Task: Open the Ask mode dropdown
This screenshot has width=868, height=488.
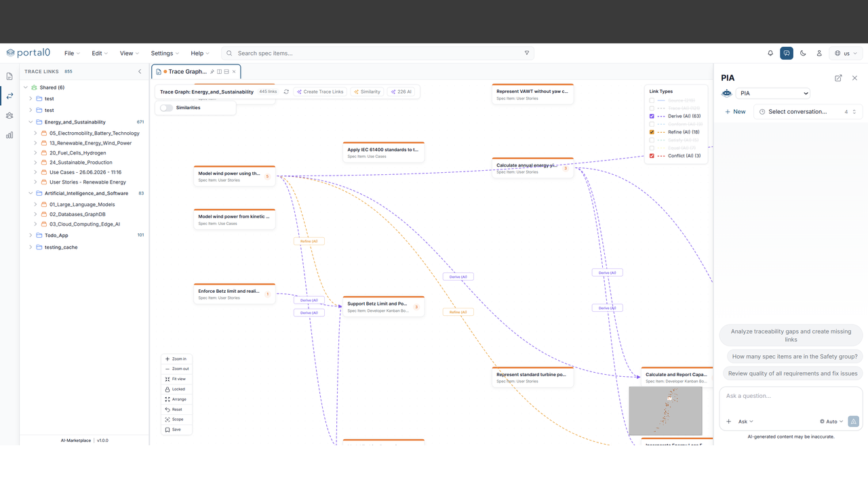Action: 745,422
